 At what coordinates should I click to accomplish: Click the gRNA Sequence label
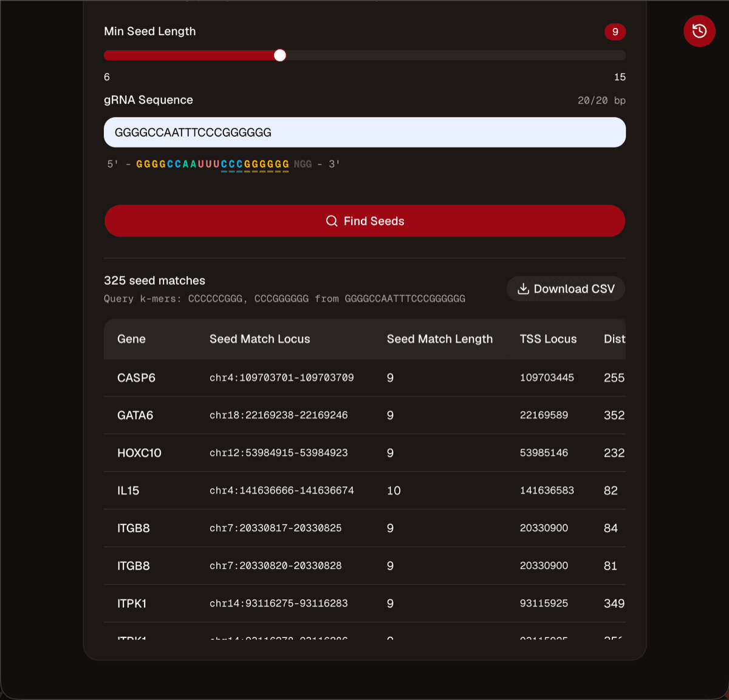coord(148,100)
